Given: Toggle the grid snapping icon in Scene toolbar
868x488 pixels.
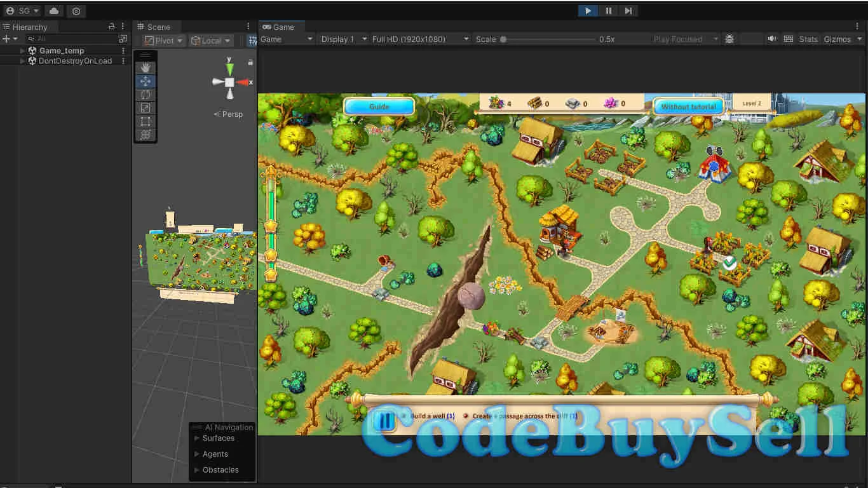Looking at the screenshot, I should pyautogui.click(x=252, y=40).
